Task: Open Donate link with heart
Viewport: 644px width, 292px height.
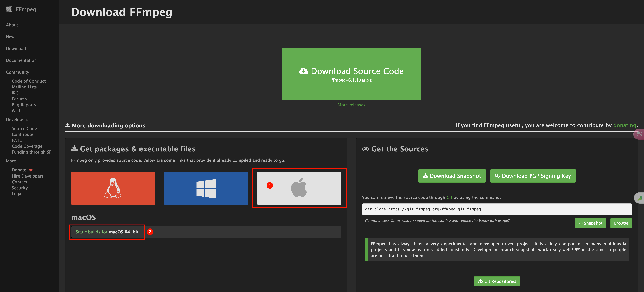Action: [22, 170]
